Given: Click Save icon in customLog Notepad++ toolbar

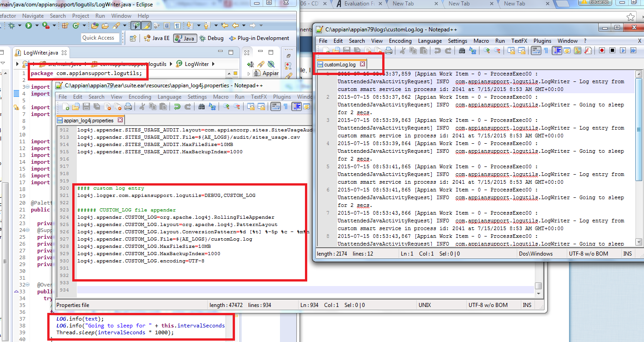Looking at the screenshot, I should 347,50.
